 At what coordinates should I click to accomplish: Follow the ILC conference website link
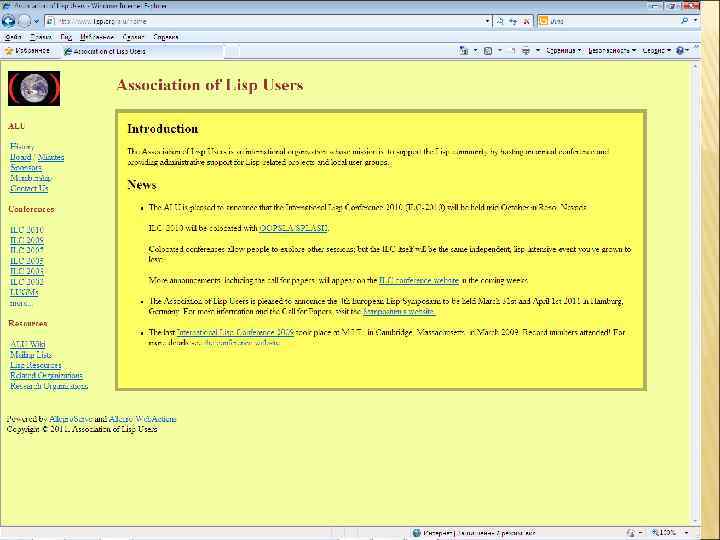click(x=419, y=280)
